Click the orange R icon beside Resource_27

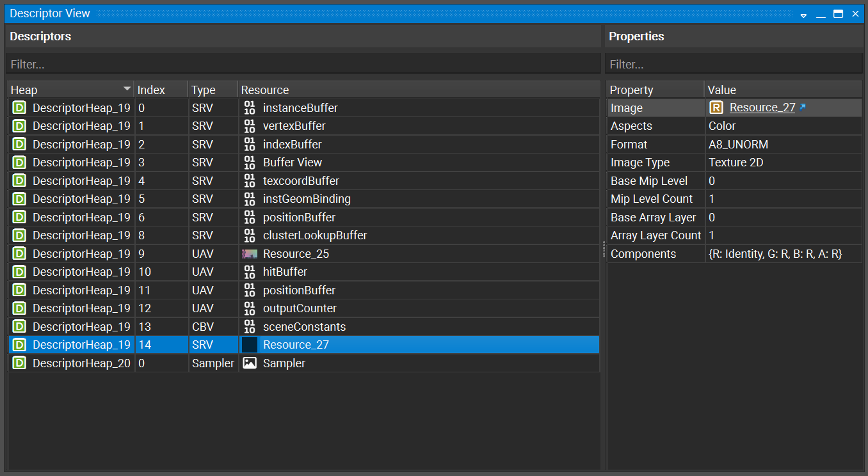pyautogui.click(x=716, y=107)
